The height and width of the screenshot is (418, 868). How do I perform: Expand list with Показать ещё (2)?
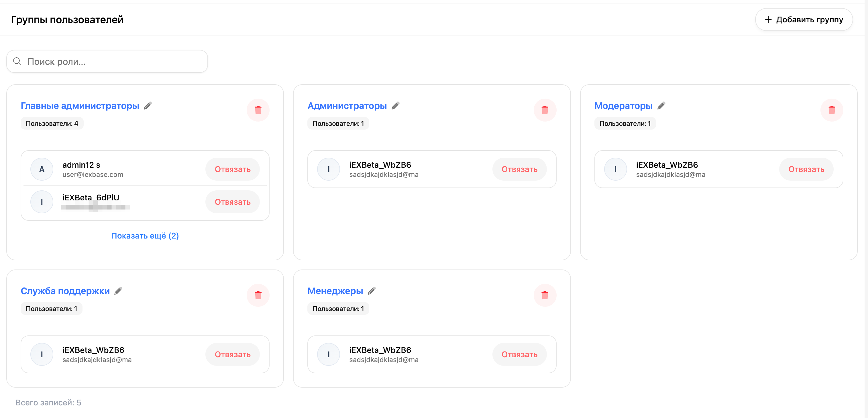tap(145, 236)
